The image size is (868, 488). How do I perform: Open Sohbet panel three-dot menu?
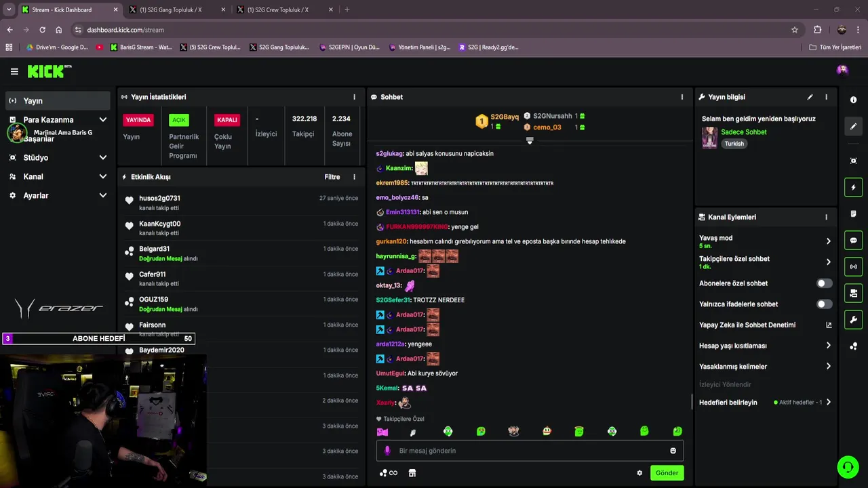[682, 97]
